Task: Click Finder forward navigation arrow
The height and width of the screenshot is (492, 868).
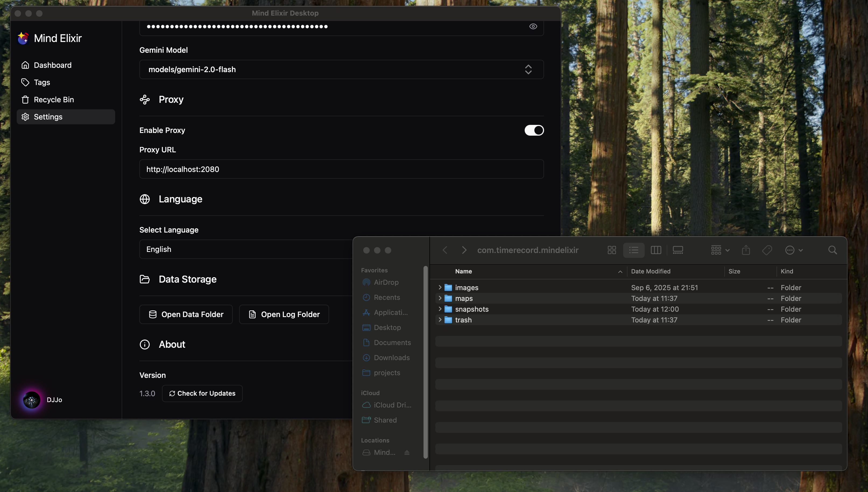Action: click(464, 250)
